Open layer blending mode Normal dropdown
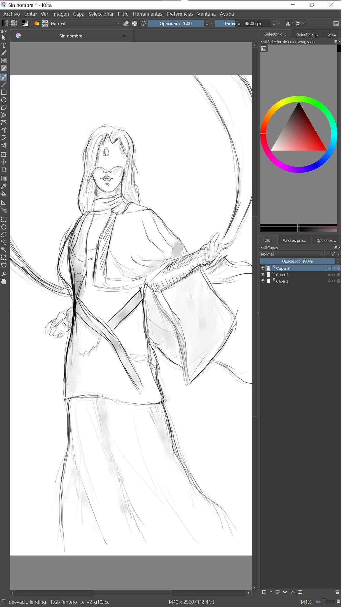The height and width of the screenshot is (607, 364). (x=292, y=254)
